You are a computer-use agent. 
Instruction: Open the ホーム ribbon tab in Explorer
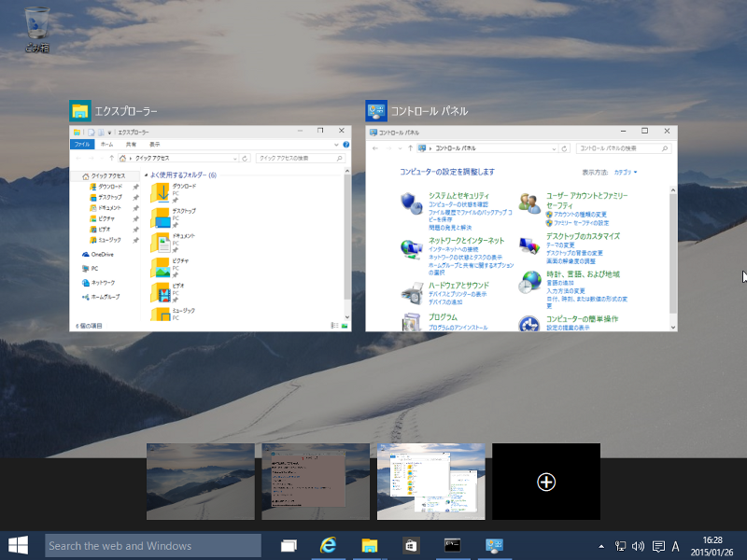pos(106,145)
